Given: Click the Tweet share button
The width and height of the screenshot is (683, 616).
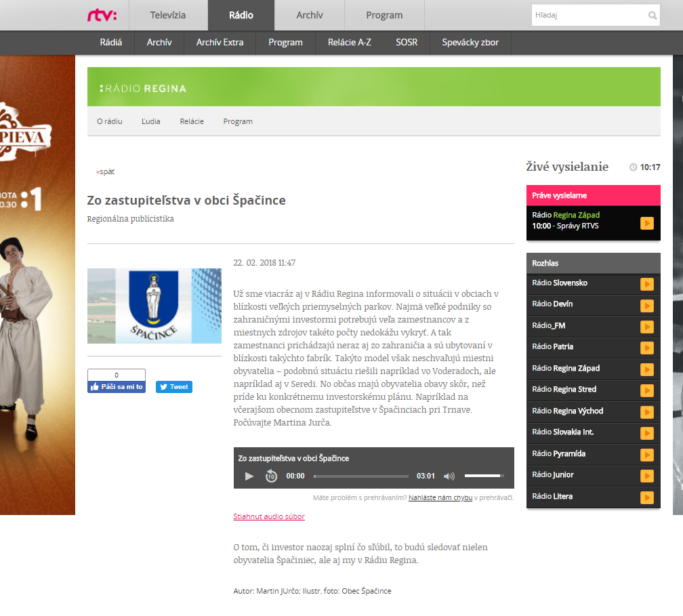Looking at the screenshot, I should [x=174, y=387].
